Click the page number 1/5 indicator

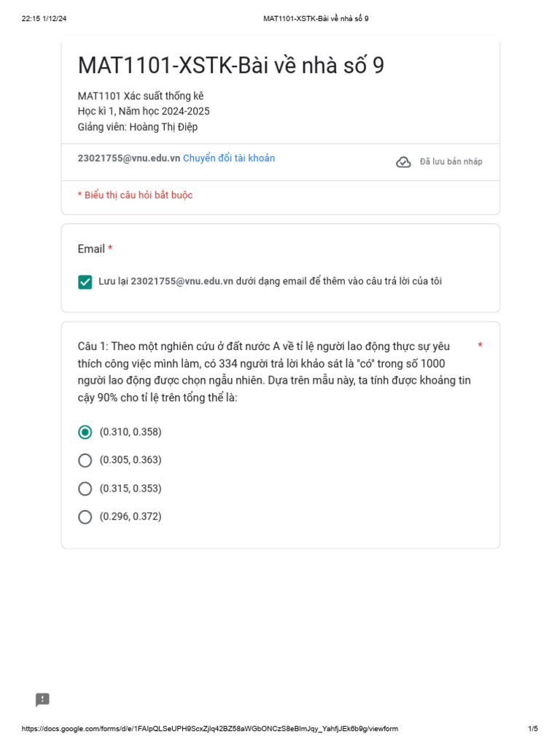pyautogui.click(x=533, y=729)
